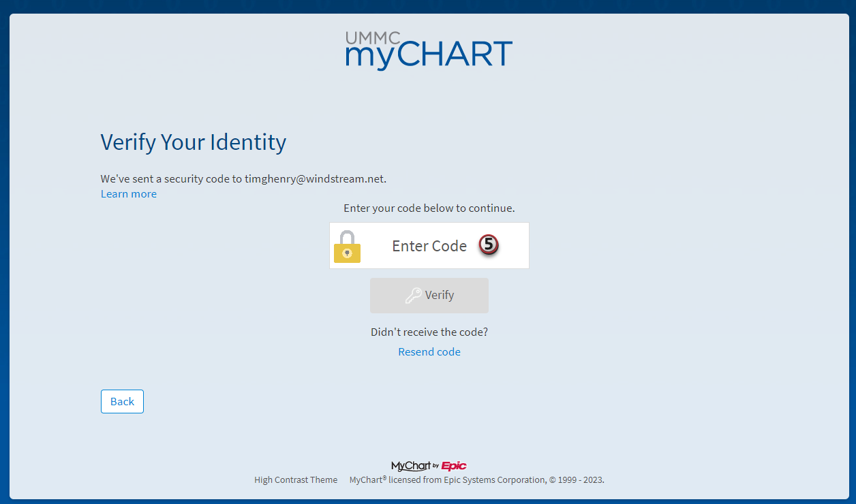Image resolution: width=856 pixels, height=504 pixels.
Task: Click the red Epic wordmark in footer
Action: (454, 466)
